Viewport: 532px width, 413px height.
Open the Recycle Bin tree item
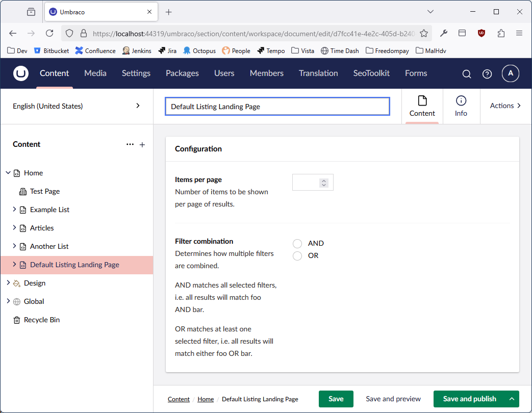tap(42, 320)
